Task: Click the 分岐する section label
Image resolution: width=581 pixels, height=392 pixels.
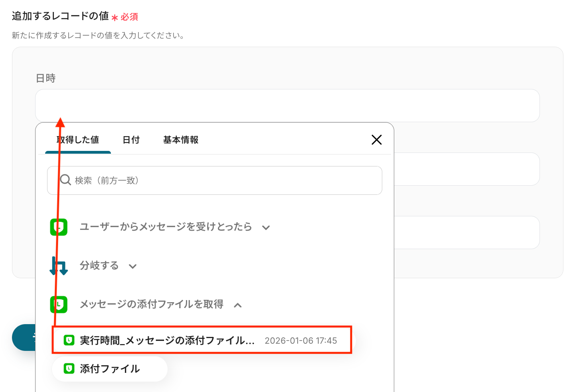Action: point(99,265)
